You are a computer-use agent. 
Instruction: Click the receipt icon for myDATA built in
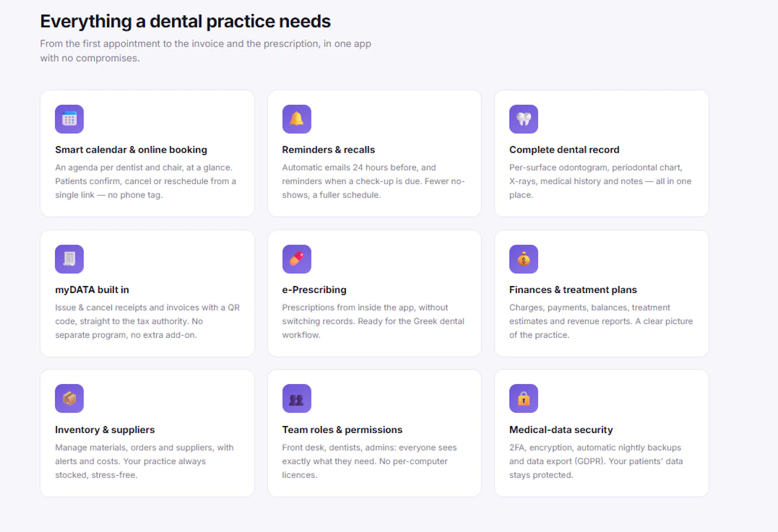click(70, 259)
